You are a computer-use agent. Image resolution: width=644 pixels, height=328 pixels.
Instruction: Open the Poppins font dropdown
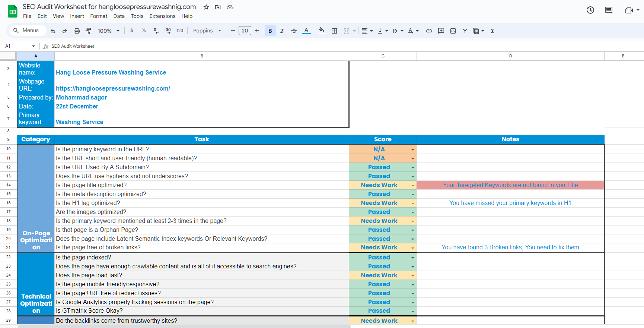[x=207, y=31]
